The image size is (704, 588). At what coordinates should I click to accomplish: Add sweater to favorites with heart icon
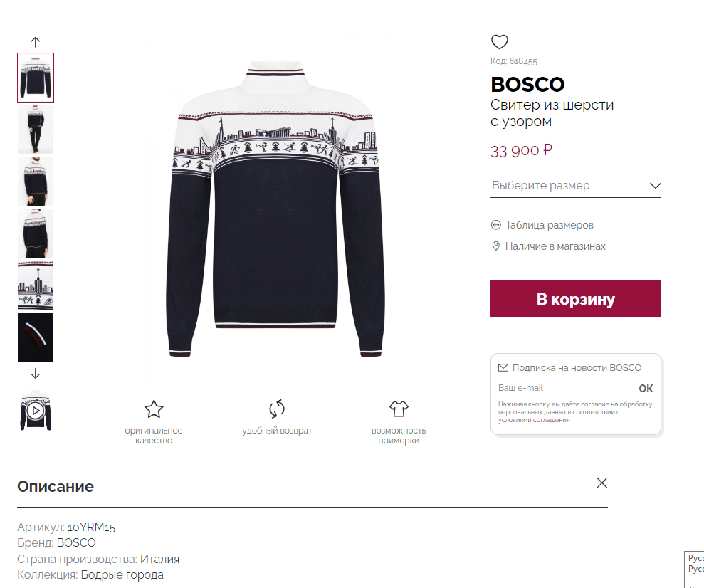click(x=499, y=42)
